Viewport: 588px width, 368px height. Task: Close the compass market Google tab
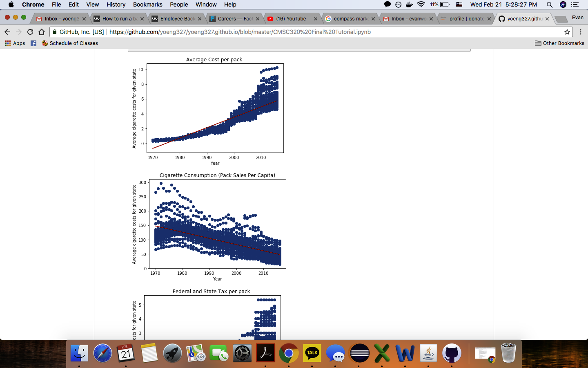click(x=373, y=19)
